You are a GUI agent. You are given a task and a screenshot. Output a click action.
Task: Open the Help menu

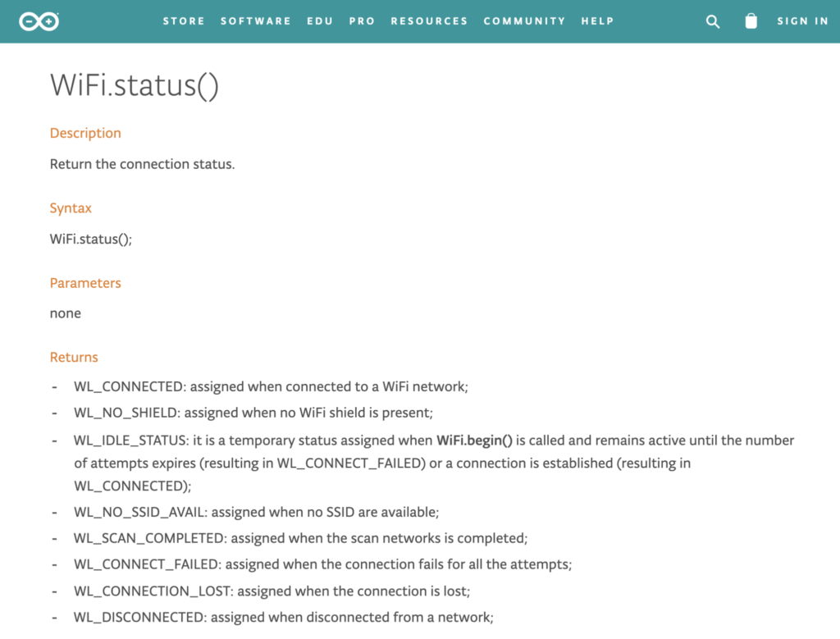pyautogui.click(x=597, y=21)
